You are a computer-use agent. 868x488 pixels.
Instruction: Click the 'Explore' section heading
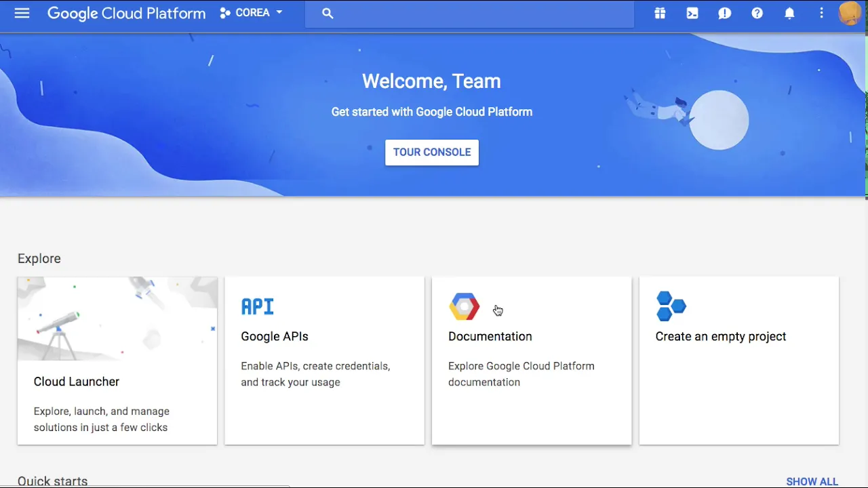point(39,258)
